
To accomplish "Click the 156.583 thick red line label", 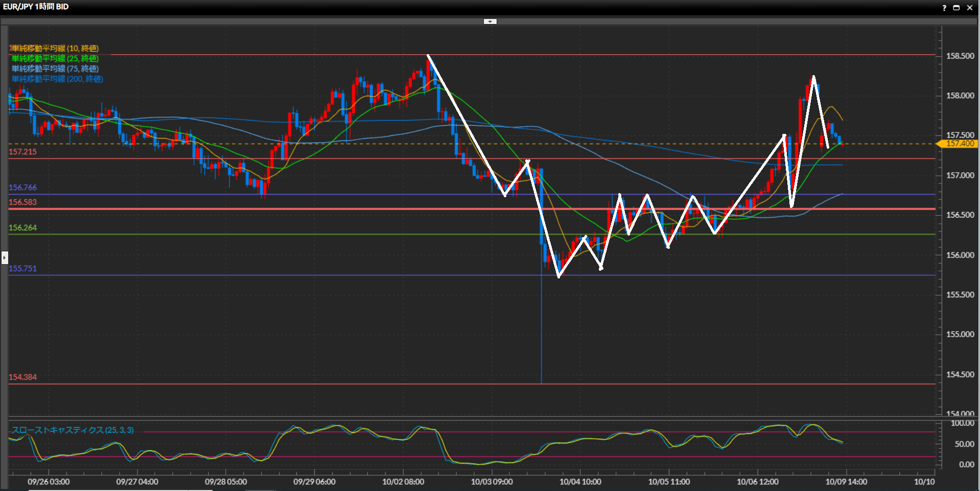I will click(23, 202).
